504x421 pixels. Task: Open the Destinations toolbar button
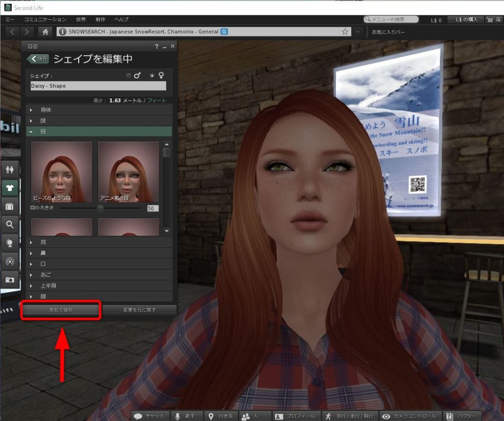tap(221, 416)
